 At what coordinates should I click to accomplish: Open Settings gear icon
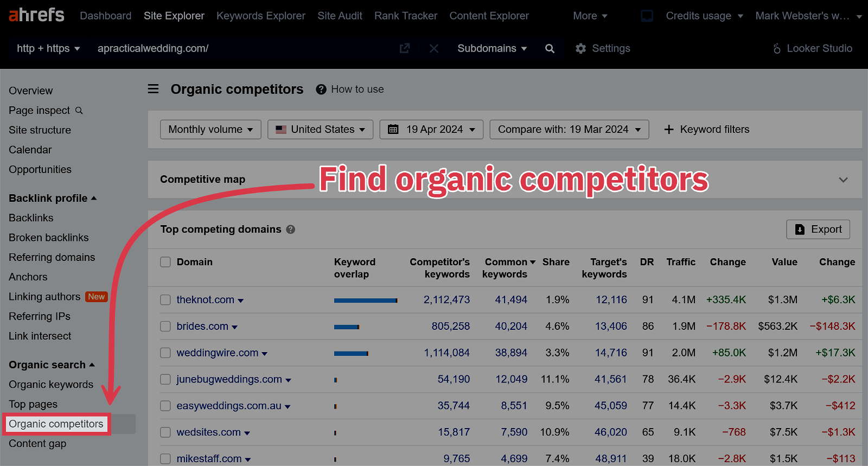(x=580, y=48)
